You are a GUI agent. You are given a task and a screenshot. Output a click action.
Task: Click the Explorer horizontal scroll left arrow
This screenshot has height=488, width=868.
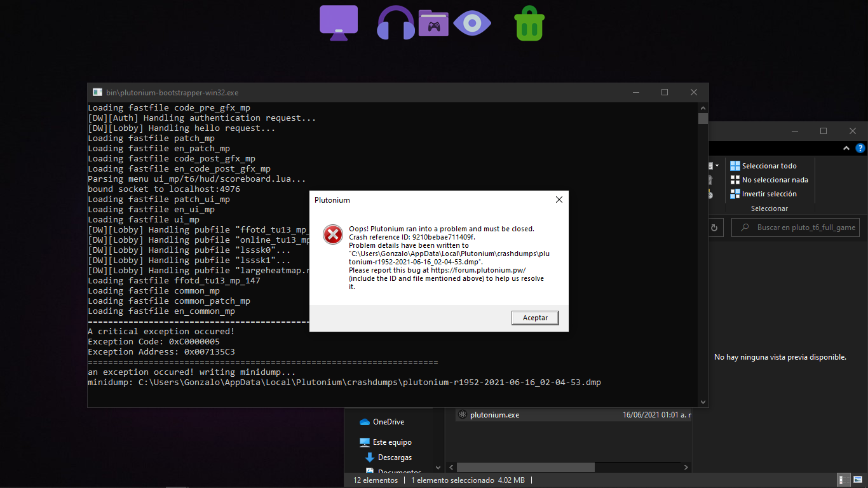point(451,467)
